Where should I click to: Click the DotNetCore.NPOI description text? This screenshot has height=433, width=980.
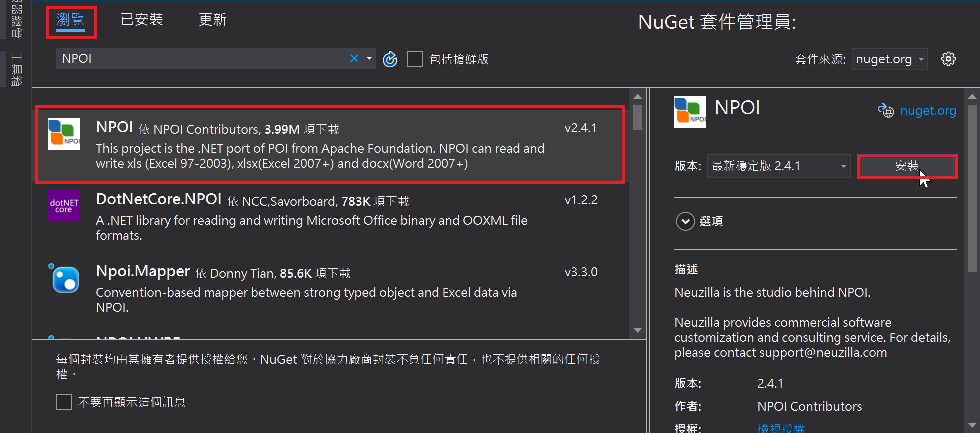(x=312, y=228)
